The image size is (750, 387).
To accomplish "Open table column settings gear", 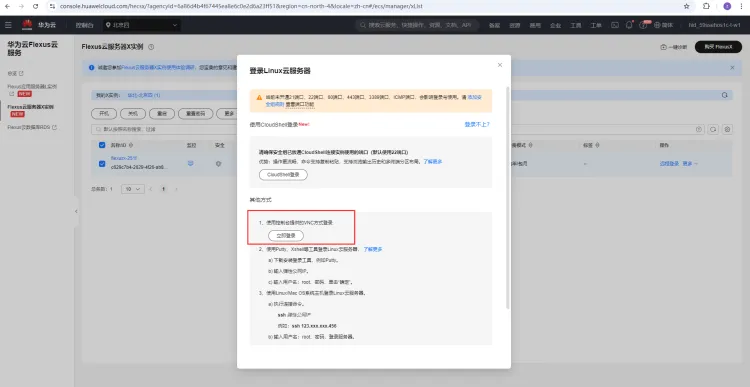I will pos(728,129).
